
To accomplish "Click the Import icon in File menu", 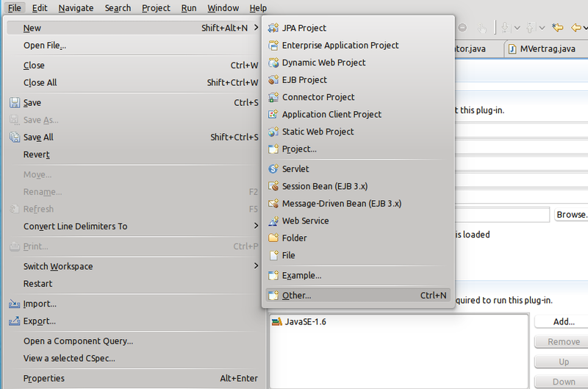I will (15, 304).
